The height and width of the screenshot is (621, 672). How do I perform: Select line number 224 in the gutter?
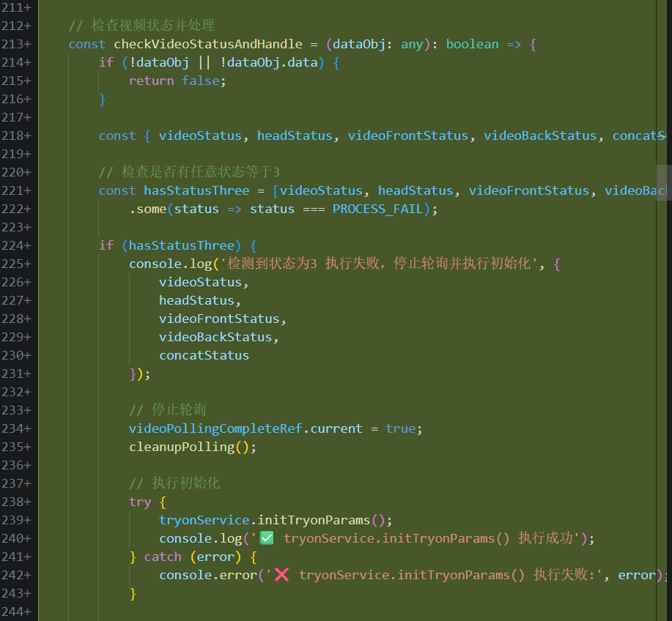16,245
